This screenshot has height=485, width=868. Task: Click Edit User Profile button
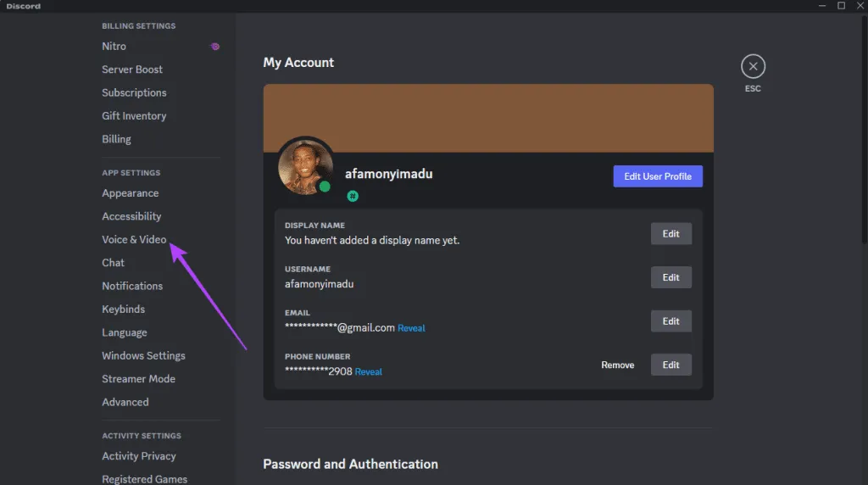(658, 176)
